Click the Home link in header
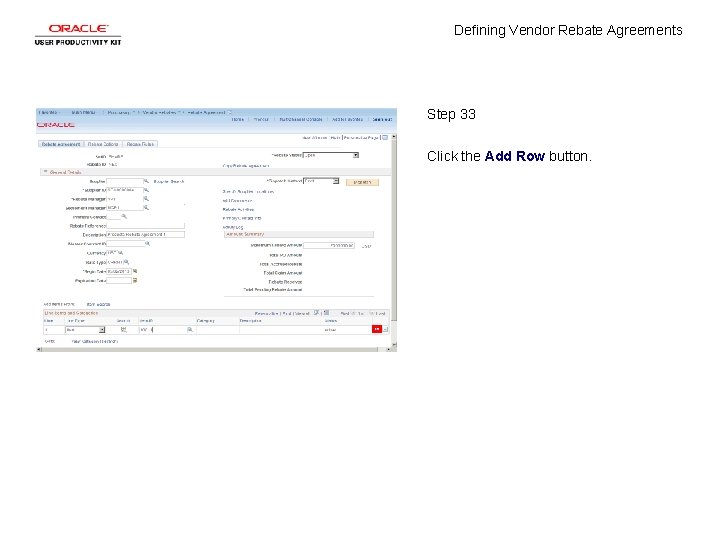 point(237,119)
